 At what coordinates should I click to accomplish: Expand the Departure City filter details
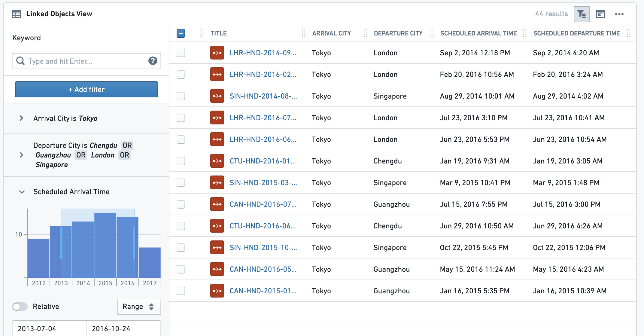pos(21,155)
